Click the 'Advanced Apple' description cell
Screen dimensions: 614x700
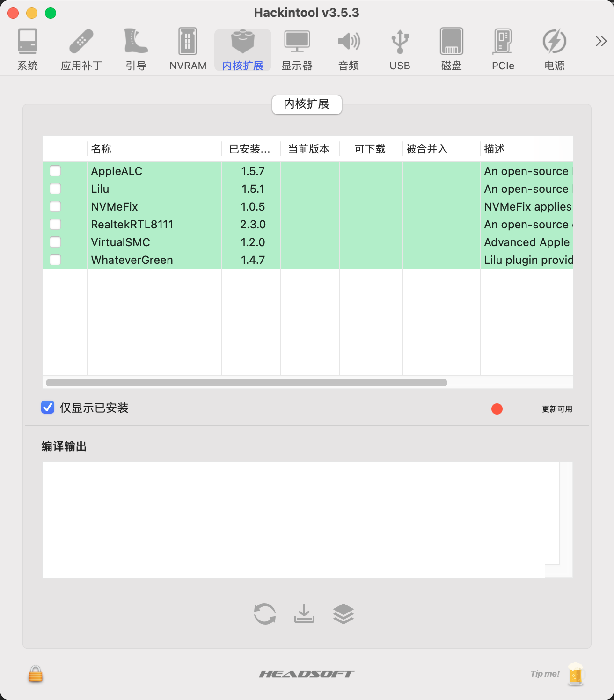click(x=527, y=242)
